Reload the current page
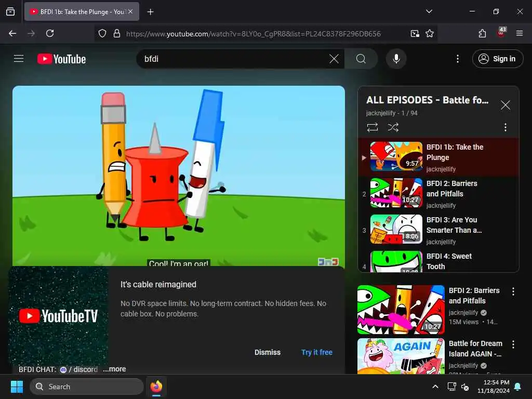Screen dimensions: 532x399 (50, 33)
